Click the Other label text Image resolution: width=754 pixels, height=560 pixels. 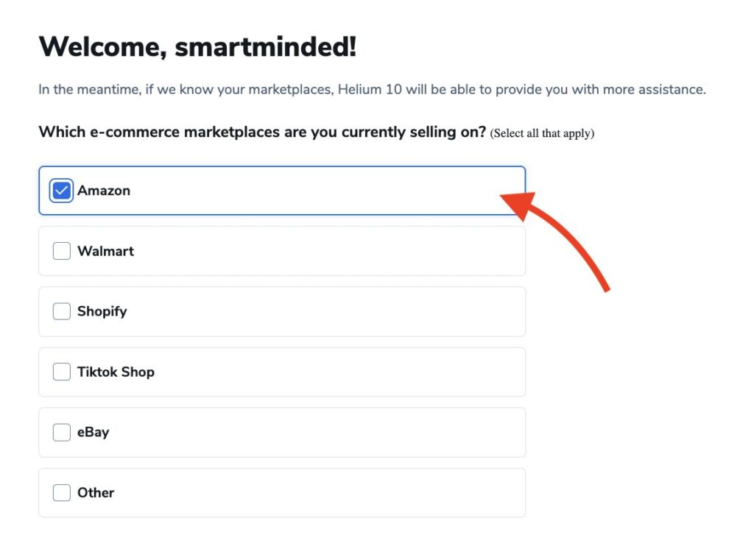click(96, 492)
